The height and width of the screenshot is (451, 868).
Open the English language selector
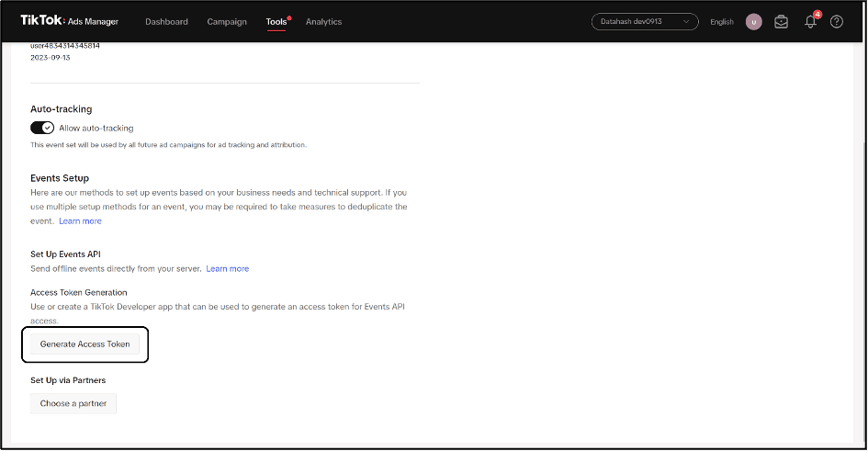(x=721, y=22)
